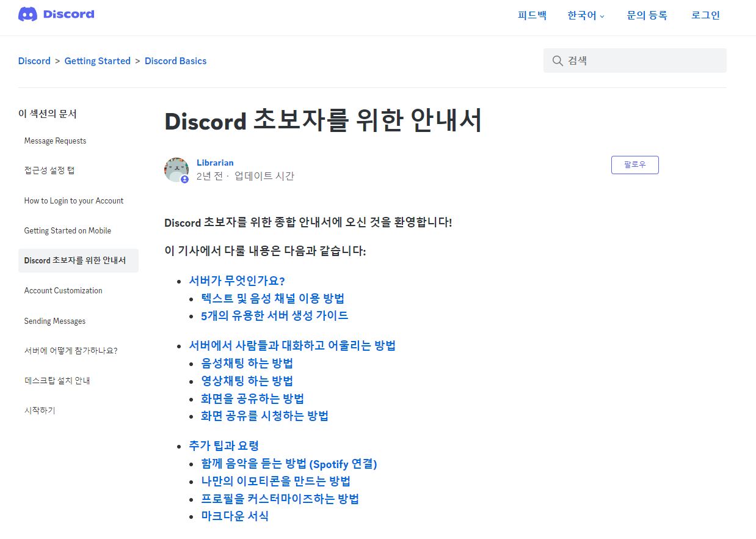Jump to 나만의 이모티콘을 만드는 방법
Viewport: 756px width, 539px height.
[x=276, y=482]
